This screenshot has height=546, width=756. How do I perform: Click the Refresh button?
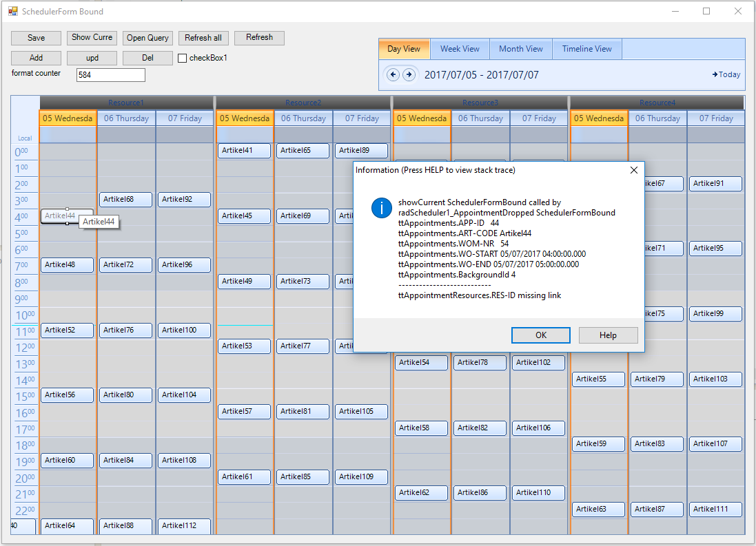pos(259,38)
